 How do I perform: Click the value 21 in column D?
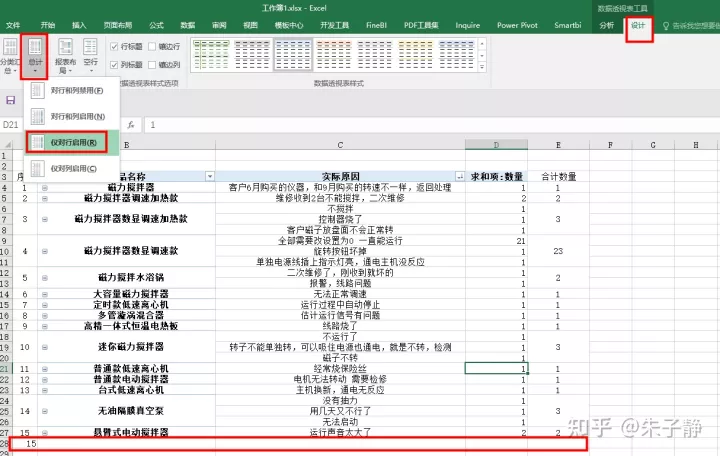click(x=496, y=241)
